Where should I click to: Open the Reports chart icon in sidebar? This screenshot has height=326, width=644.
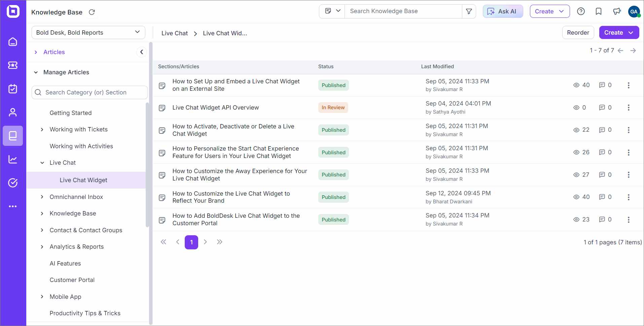click(x=13, y=159)
